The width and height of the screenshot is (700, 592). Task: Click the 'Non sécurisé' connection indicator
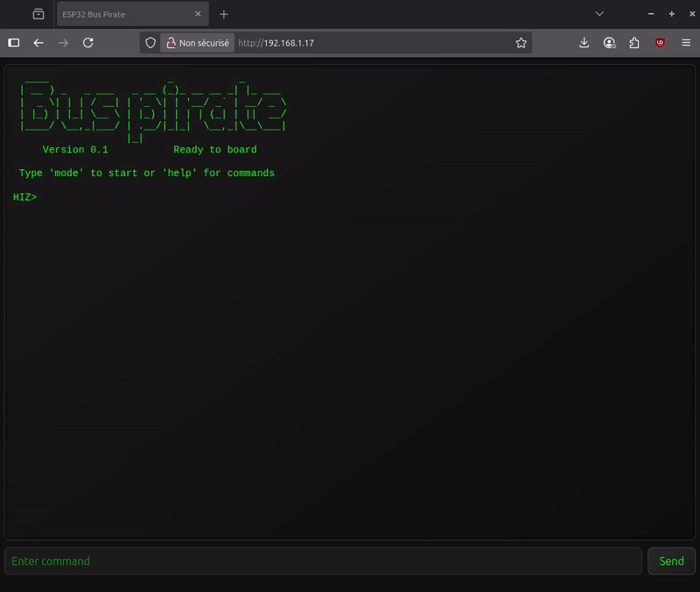coord(197,43)
